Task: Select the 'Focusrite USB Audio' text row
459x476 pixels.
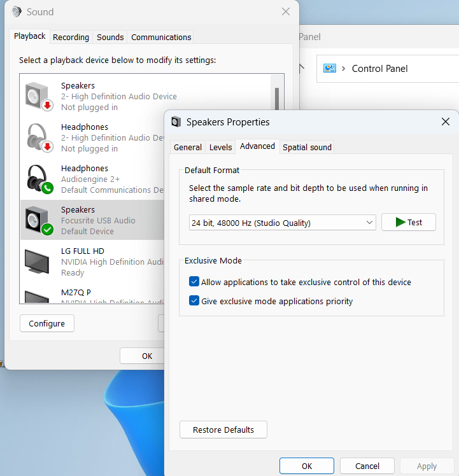Action: tap(98, 220)
